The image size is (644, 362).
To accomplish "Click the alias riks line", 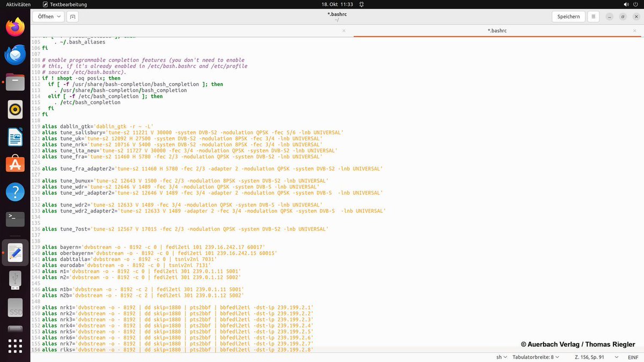I will [x=178, y=350].
